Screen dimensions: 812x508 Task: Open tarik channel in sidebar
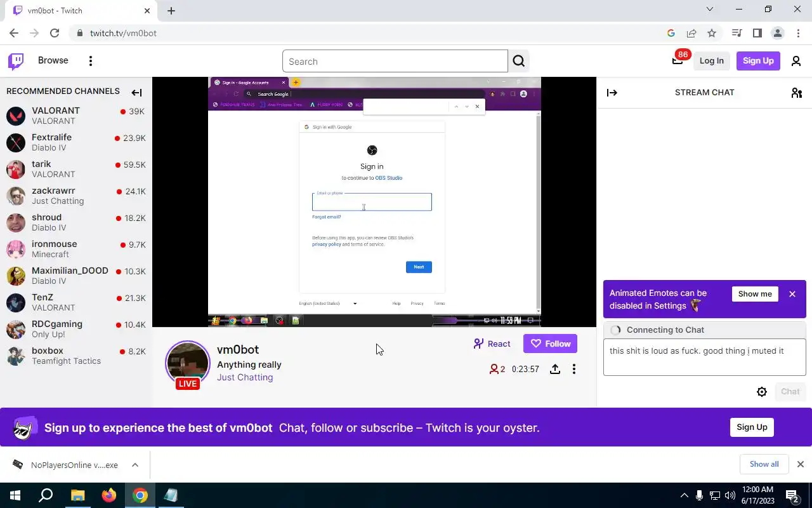[76, 169]
